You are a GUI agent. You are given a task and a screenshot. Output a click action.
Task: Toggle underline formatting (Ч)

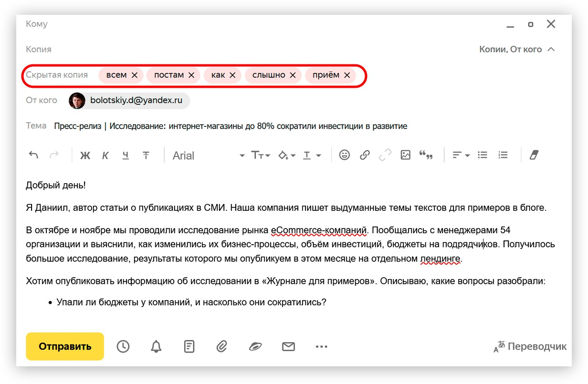coord(126,156)
